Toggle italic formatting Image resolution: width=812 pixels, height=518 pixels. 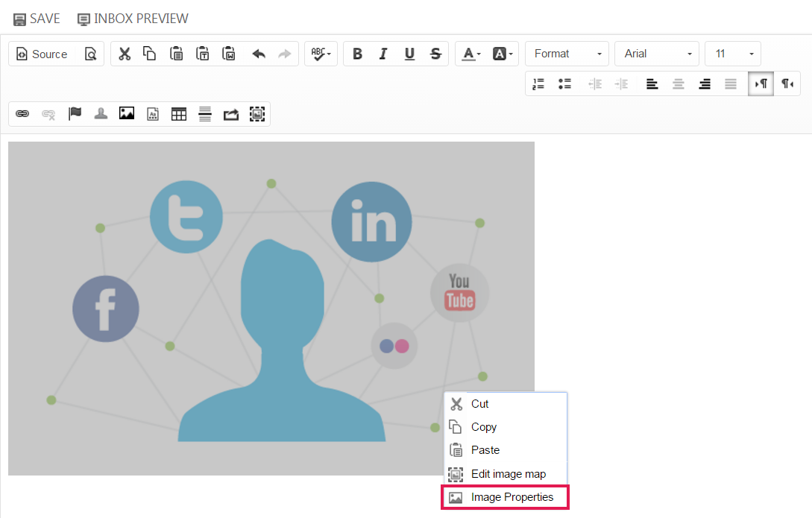coord(383,54)
